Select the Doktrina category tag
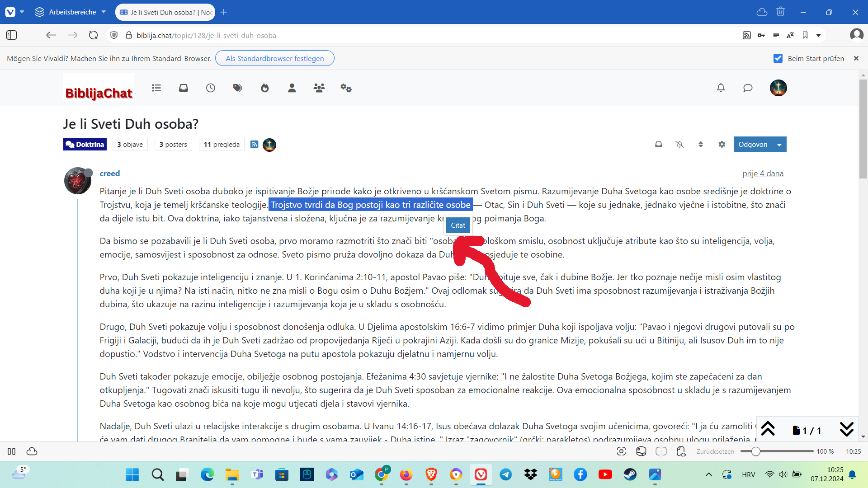Screen dimensions: 868x488 (x=85, y=144)
